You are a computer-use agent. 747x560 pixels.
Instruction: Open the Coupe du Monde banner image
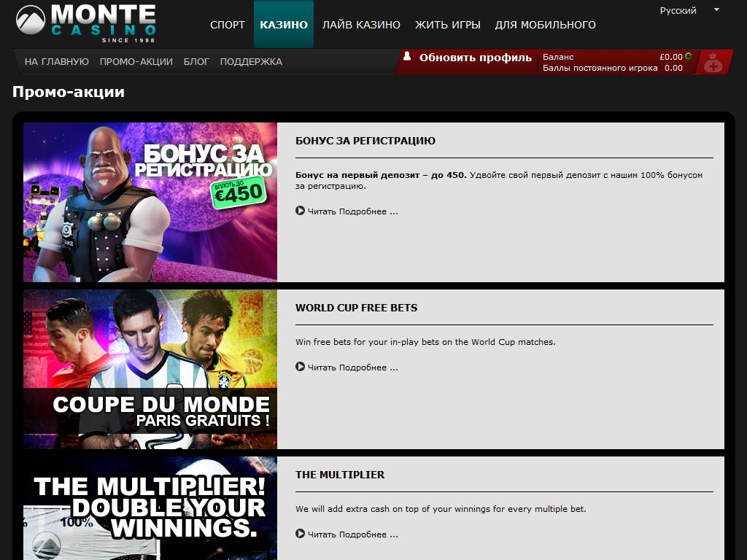point(150,369)
